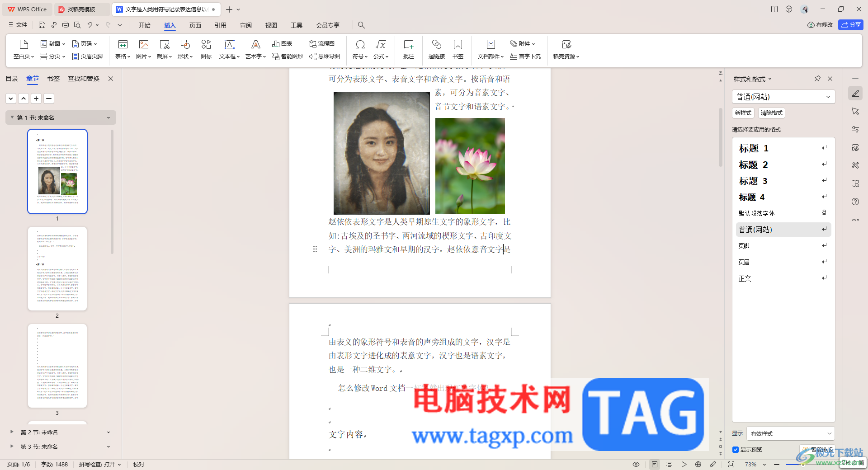Toggle the 显示预览 checkbox
This screenshot has height=470, width=868.
point(736,450)
